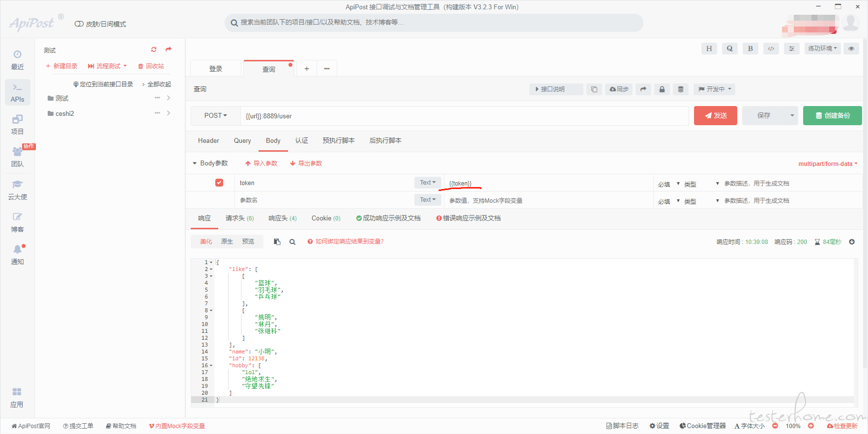Screen dimensions: 868x434
Task: Switch to the Query tab
Action: pyautogui.click(x=242, y=141)
